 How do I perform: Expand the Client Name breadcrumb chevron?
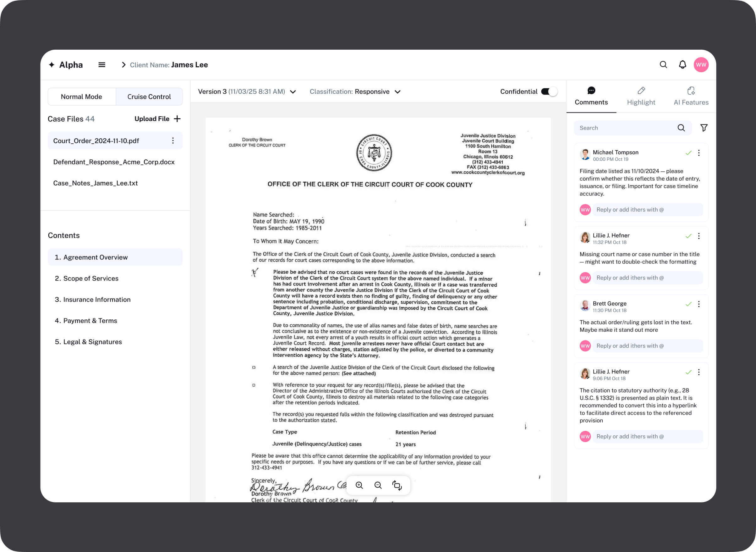(123, 64)
